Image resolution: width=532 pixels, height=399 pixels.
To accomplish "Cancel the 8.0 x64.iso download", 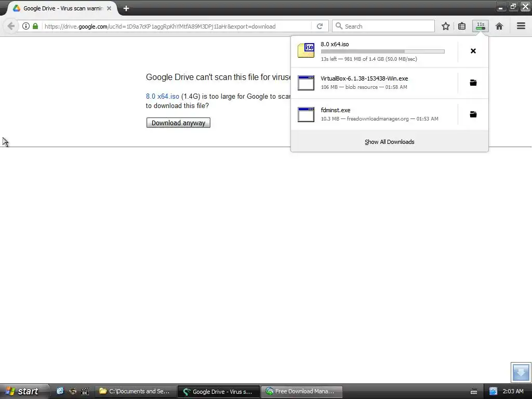I will click(x=473, y=51).
